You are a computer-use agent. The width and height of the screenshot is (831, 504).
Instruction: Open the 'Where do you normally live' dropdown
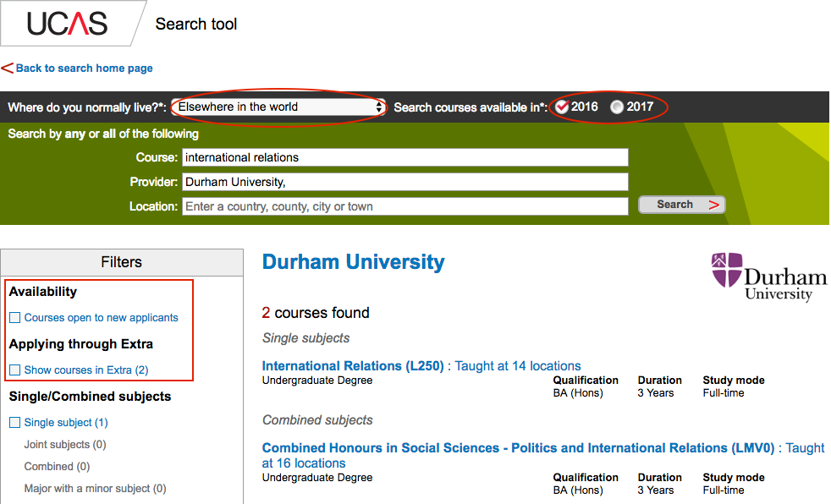(278, 107)
